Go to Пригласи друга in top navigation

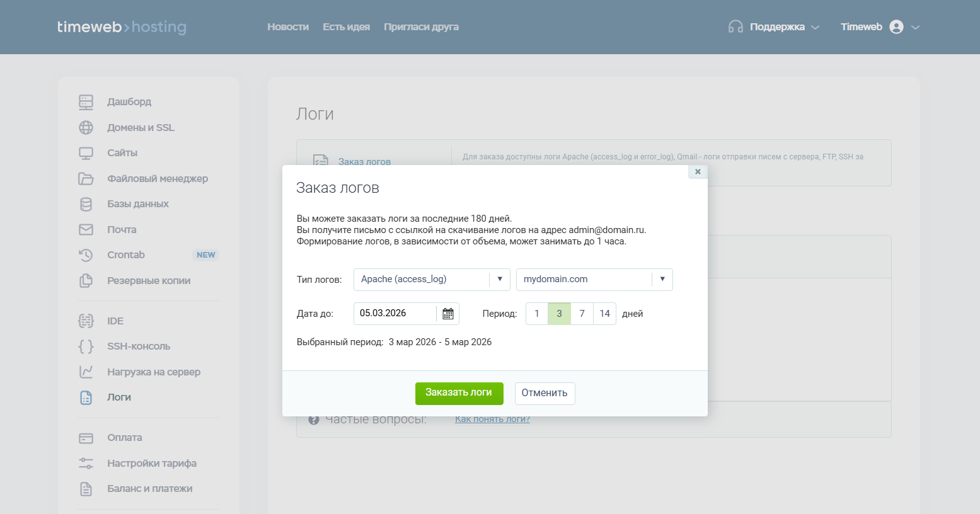(421, 27)
